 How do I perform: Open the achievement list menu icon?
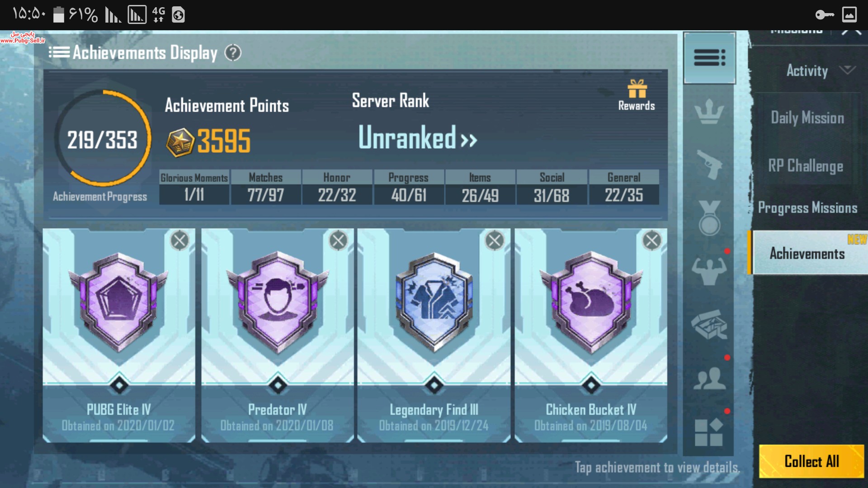(709, 58)
